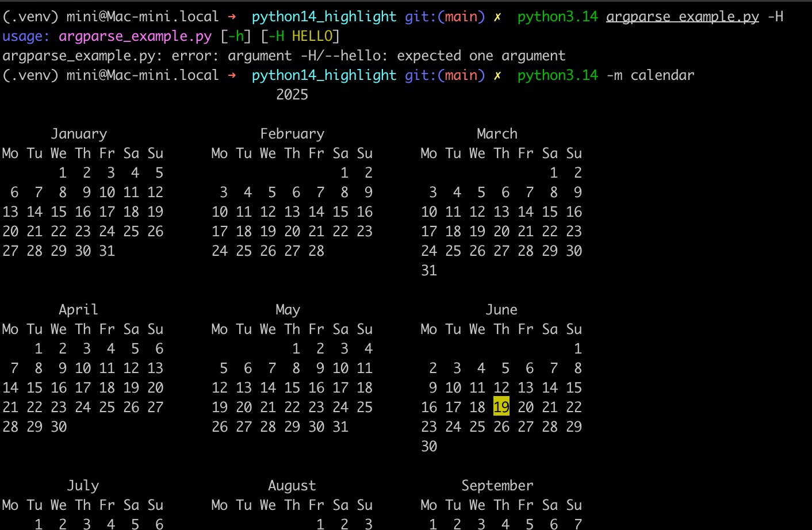812x530 pixels.
Task: Click the yellow ✗ git dirty marker on the argparse command line
Action: 497,17
